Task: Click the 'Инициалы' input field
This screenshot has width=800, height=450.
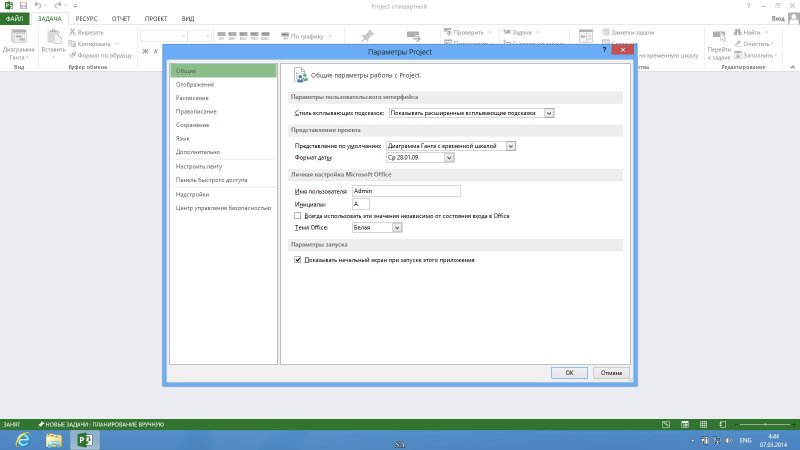Action: tap(361, 204)
